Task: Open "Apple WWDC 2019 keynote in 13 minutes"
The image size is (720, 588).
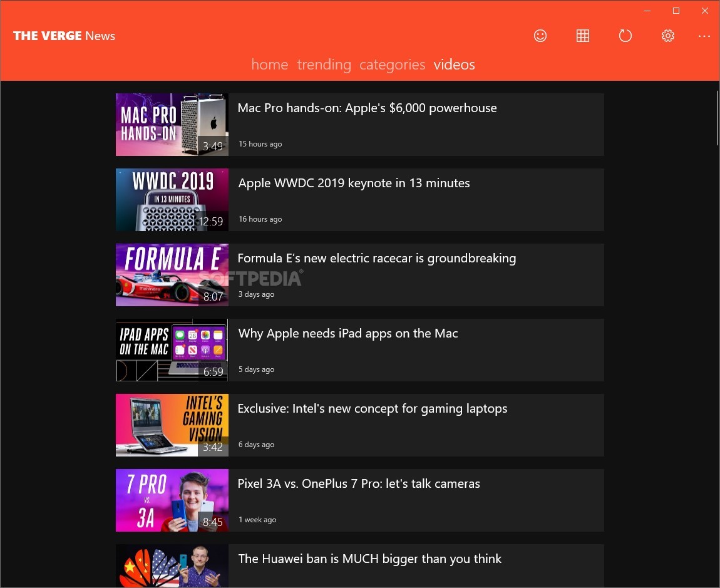Action: pos(354,183)
